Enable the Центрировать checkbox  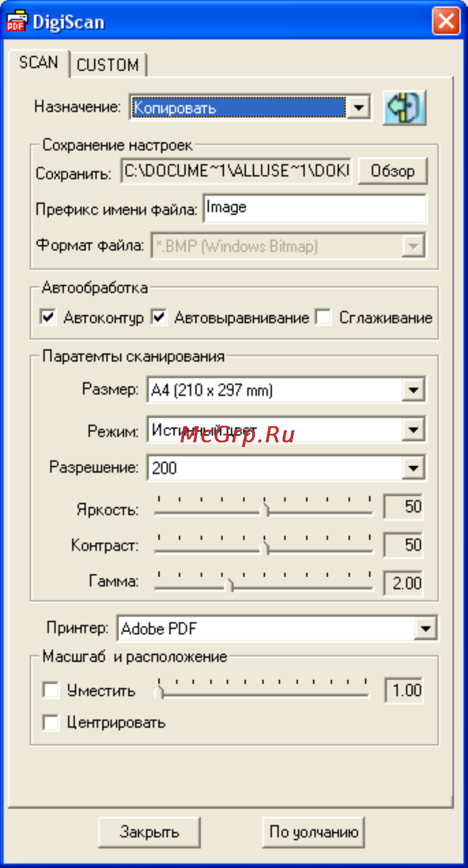[x=51, y=722]
